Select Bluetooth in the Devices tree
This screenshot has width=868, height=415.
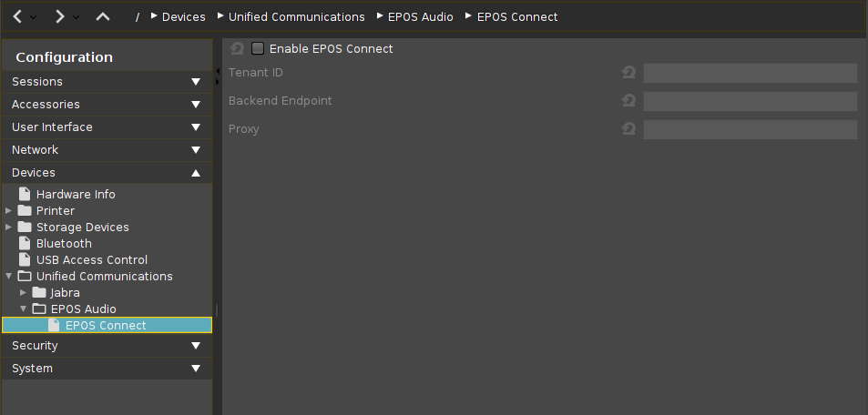tap(64, 244)
